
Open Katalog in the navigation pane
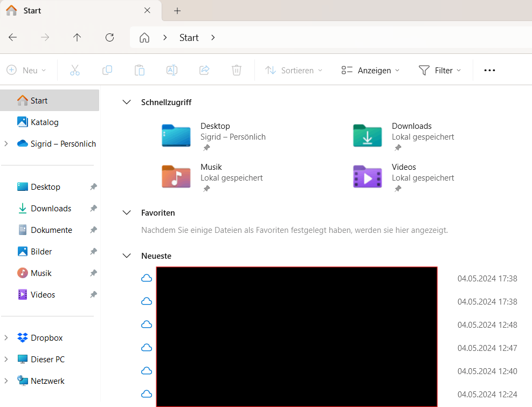[x=50, y=122]
